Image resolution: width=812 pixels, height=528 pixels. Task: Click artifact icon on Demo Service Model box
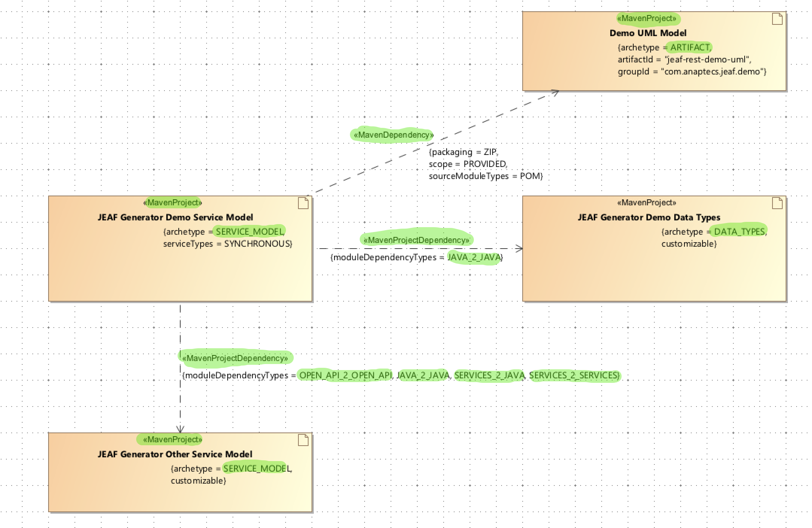click(x=303, y=203)
